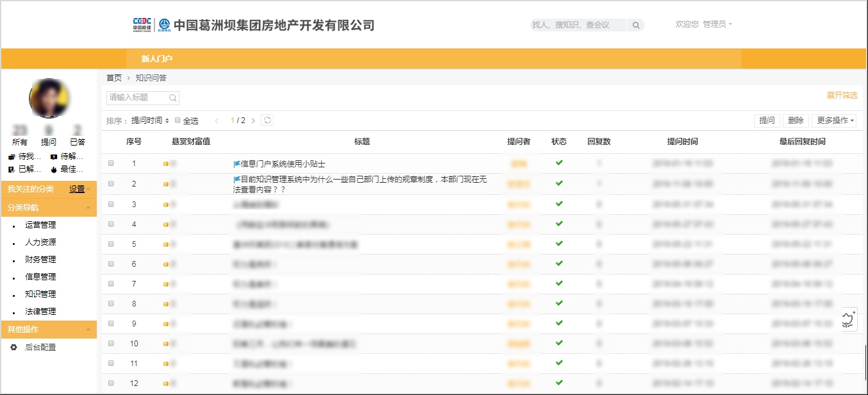Collapse the 其他操作 section
The height and width of the screenshot is (395, 868).
(88, 330)
